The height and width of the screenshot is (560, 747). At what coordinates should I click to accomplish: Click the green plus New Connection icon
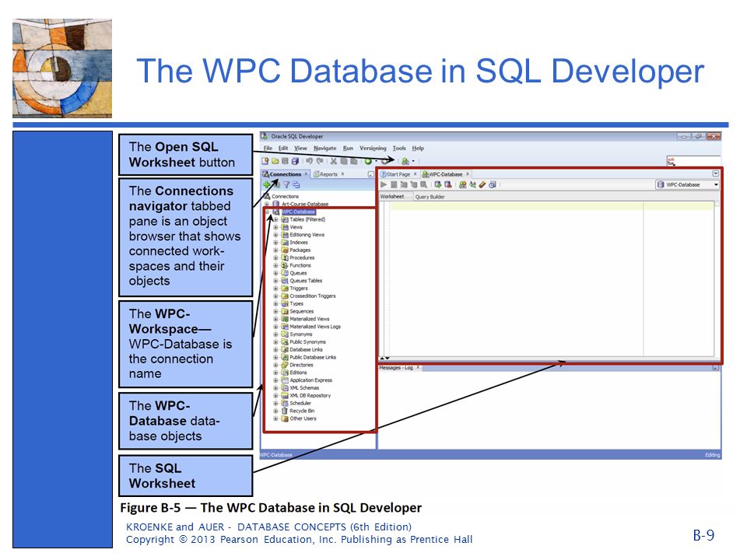tap(267, 184)
